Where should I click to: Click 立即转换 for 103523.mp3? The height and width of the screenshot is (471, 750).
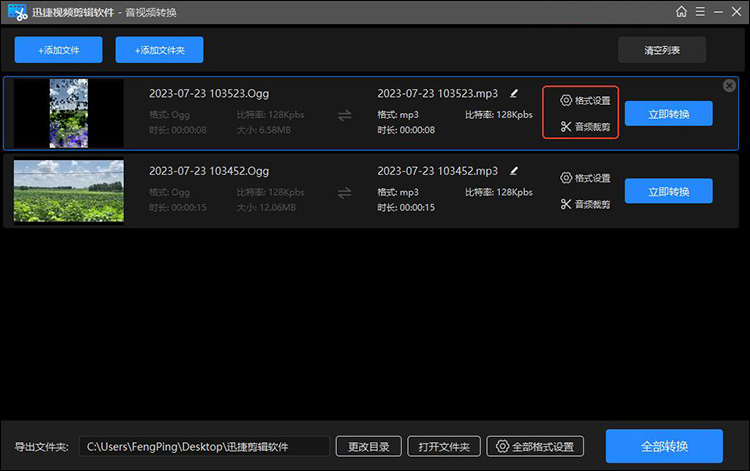pyautogui.click(x=668, y=114)
